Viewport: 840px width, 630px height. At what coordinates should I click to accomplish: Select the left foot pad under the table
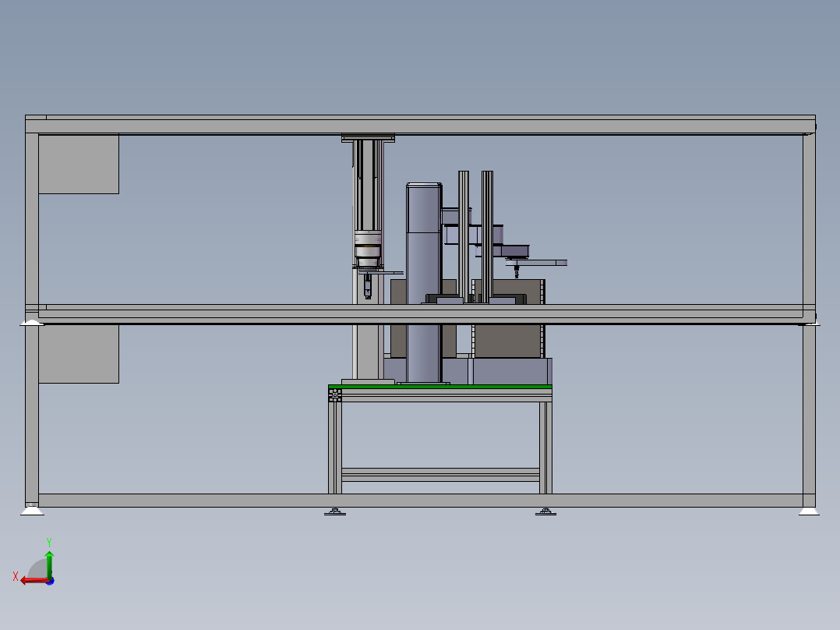[335, 512]
